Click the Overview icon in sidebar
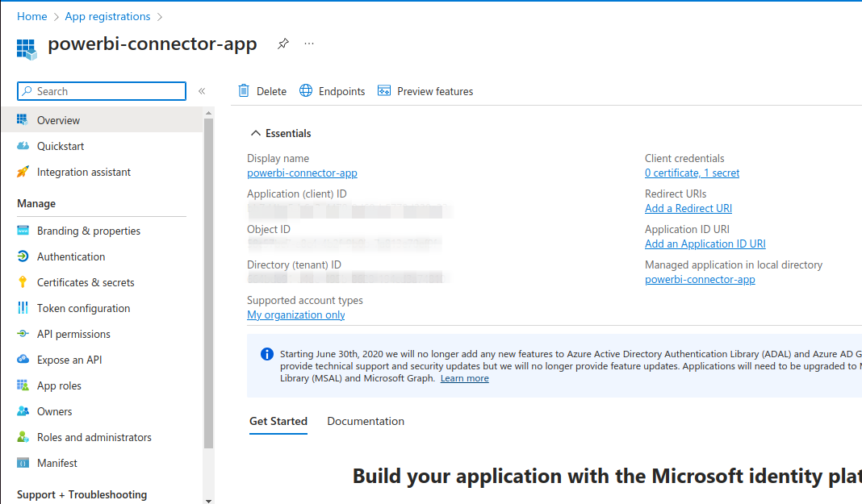This screenshot has width=862, height=504. (23, 119)
